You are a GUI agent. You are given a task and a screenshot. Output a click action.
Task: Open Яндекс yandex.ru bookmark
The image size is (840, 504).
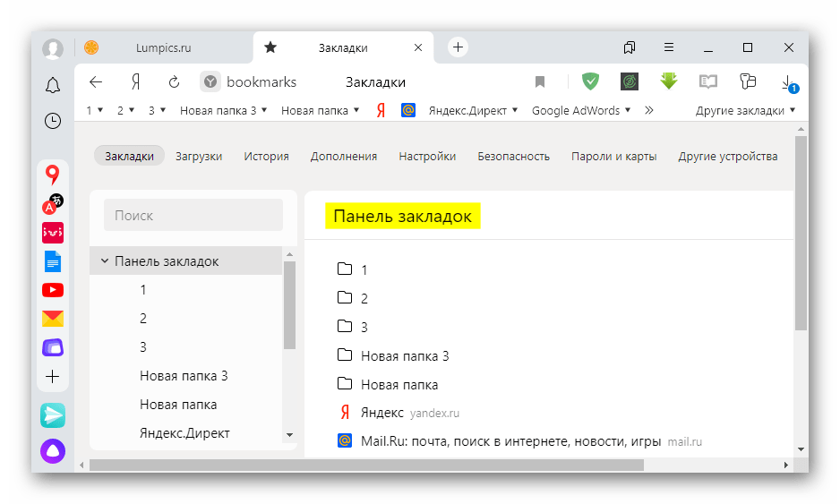tap(399, 413)
